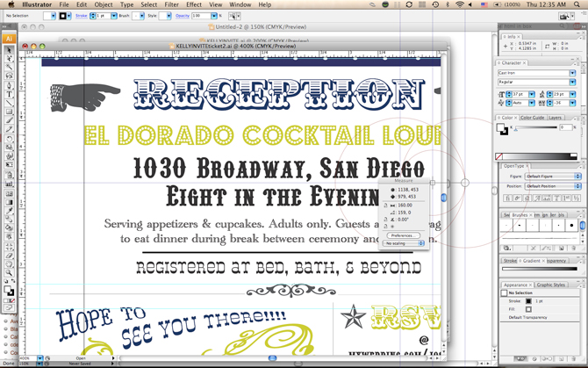
Task: Select the largest round brush in Brushes
Action: [571, 226]
